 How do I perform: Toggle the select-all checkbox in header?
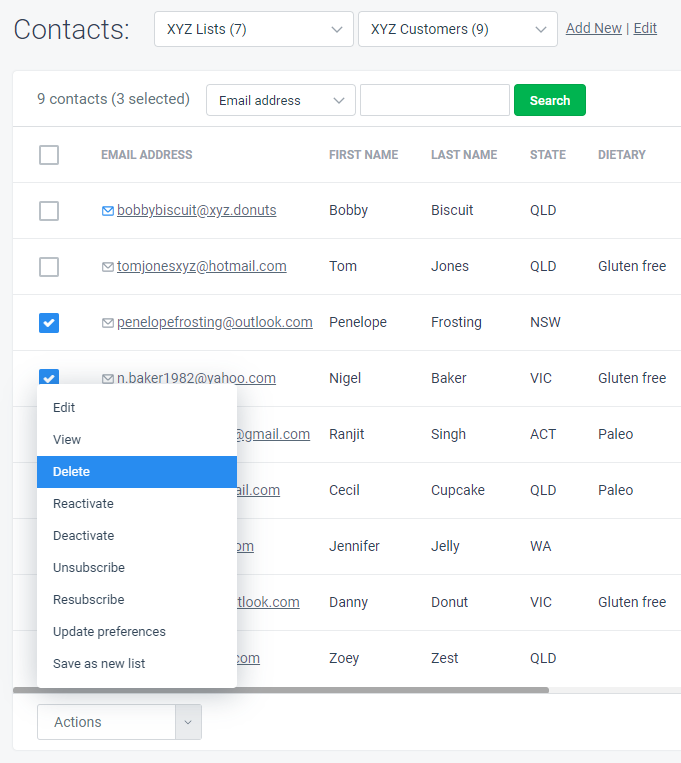[49, 155]
